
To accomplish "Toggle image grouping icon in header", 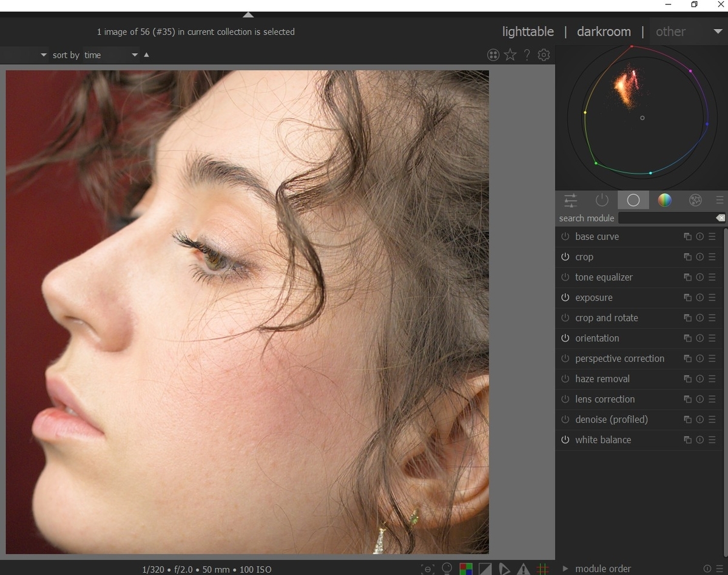I will click(493, 55).
